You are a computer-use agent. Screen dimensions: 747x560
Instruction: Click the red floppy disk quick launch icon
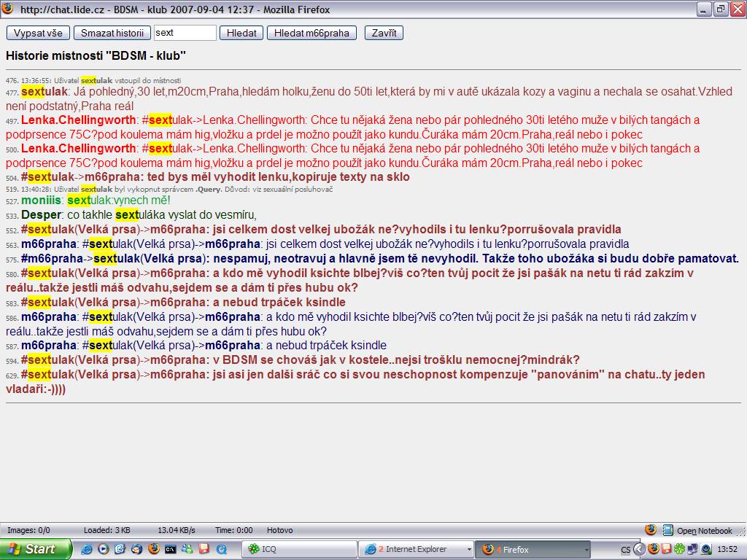point(204,549)
